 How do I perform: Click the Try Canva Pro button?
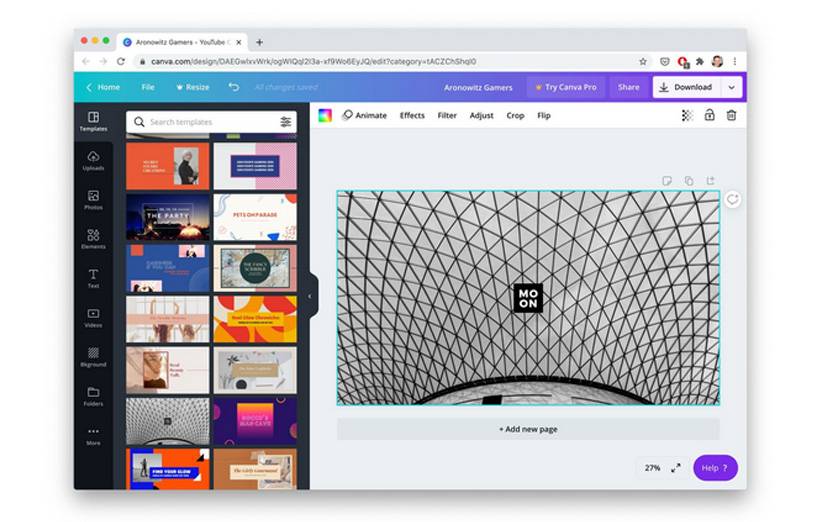tap(566, 87)
